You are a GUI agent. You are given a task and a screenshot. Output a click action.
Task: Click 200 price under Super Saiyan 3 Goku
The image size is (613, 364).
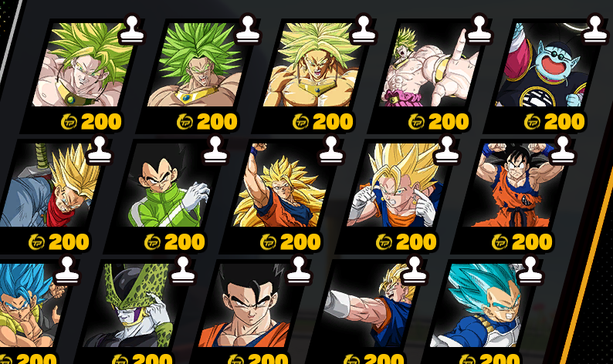coord(300,242)
